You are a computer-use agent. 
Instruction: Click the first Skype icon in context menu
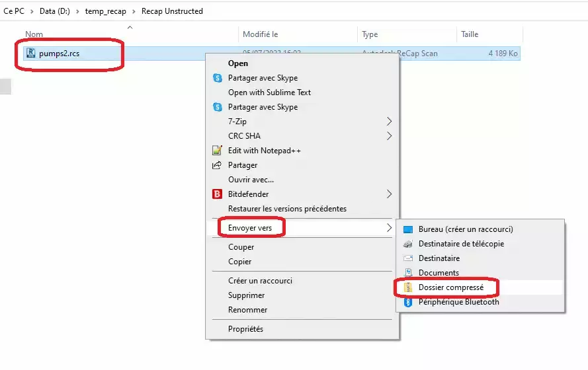(x=218, y=78)
